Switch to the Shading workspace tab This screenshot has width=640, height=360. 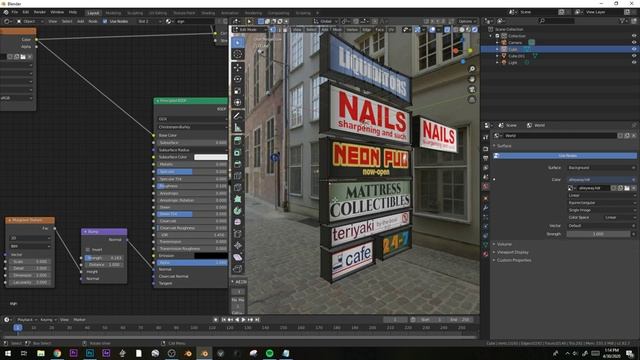[208, 13]
